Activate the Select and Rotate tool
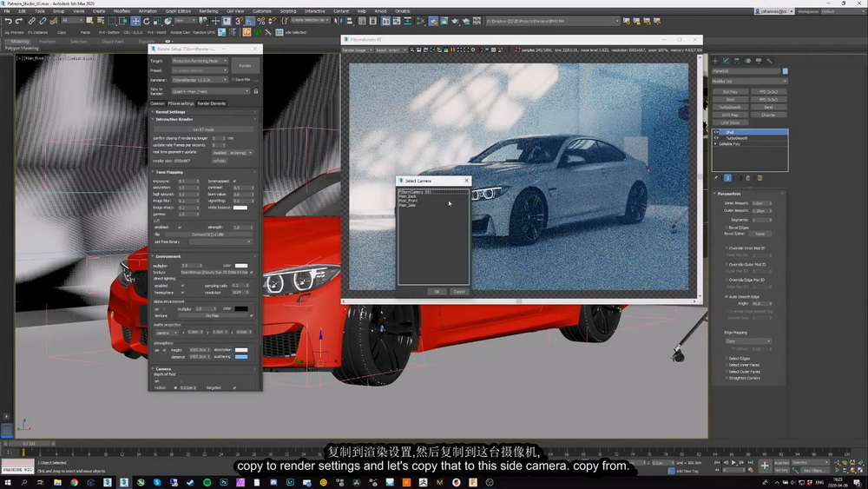Screen dimensions: 868x489 point(146,21)
